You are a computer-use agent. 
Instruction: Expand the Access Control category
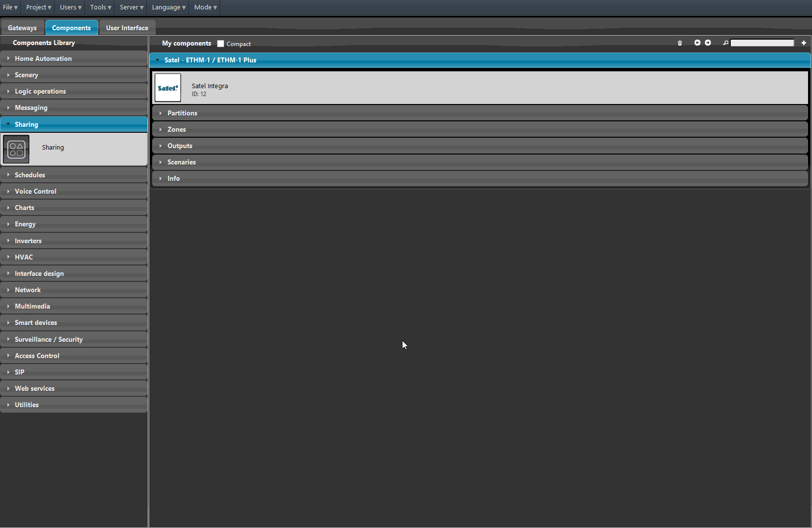click(x=74, y=356)
